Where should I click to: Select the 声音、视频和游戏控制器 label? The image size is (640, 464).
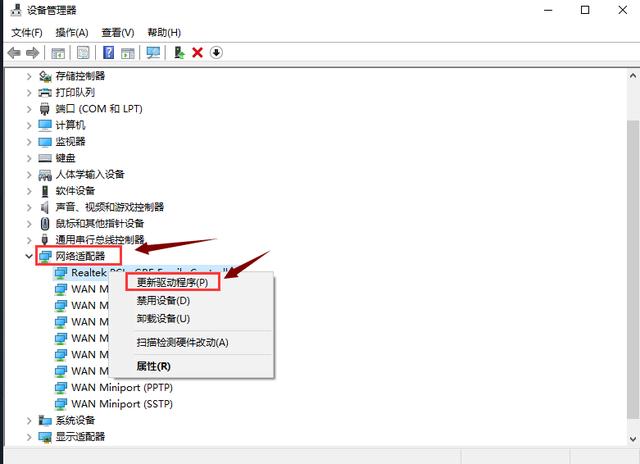pyautogui.click(x=110, y=207)
